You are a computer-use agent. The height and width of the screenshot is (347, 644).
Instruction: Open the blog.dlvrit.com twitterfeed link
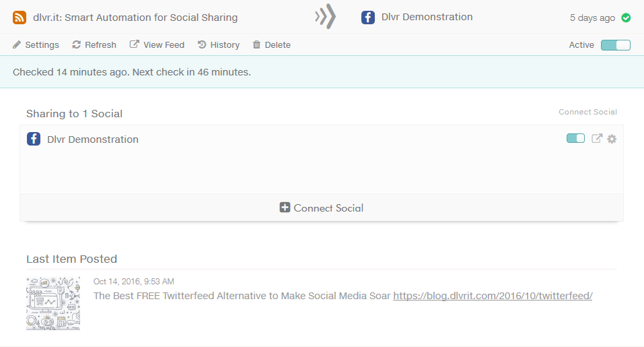point(493,296)
